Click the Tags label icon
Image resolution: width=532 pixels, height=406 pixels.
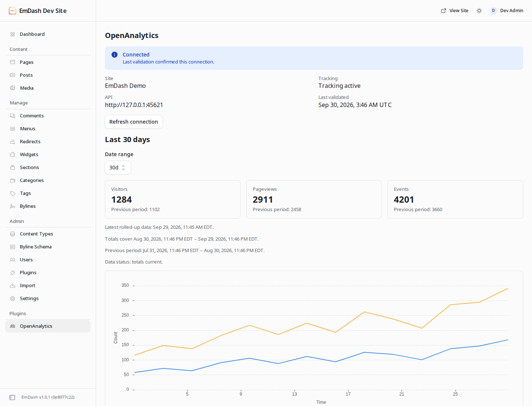pyautogui.click(x=13, y=193)
